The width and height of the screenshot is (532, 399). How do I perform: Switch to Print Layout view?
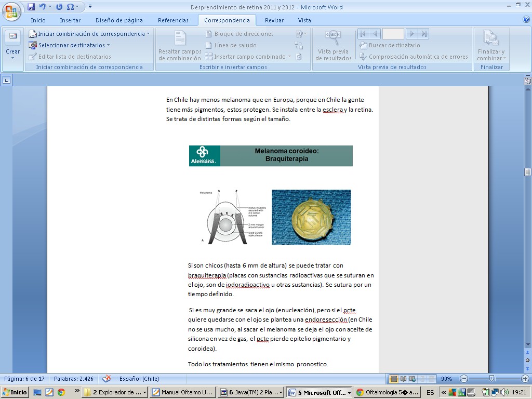[394, 379]
